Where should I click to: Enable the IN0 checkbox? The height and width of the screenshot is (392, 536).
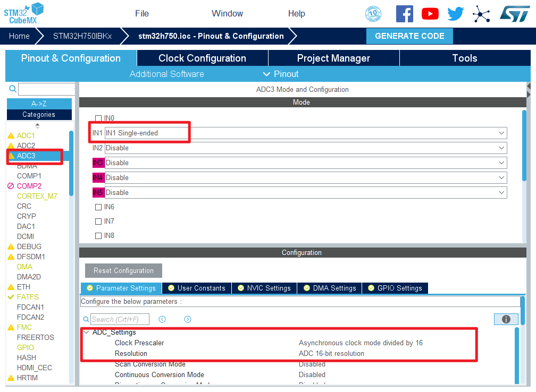coord(98,118)
